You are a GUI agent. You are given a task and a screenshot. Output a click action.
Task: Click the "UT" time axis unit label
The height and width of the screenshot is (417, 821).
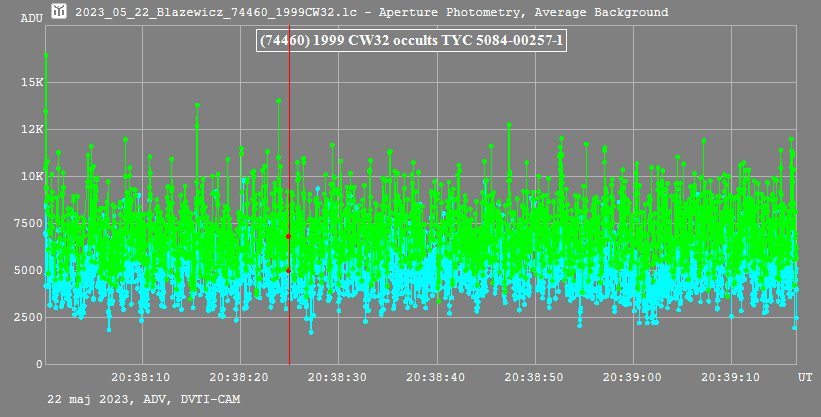[x=805, y=377]
